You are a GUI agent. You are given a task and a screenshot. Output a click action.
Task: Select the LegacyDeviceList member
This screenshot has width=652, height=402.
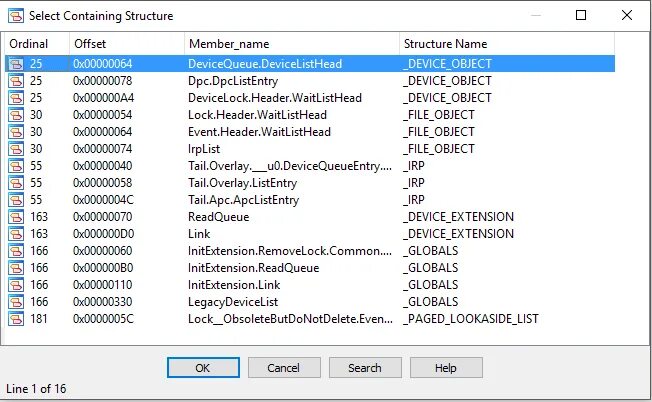pos(233,302)
